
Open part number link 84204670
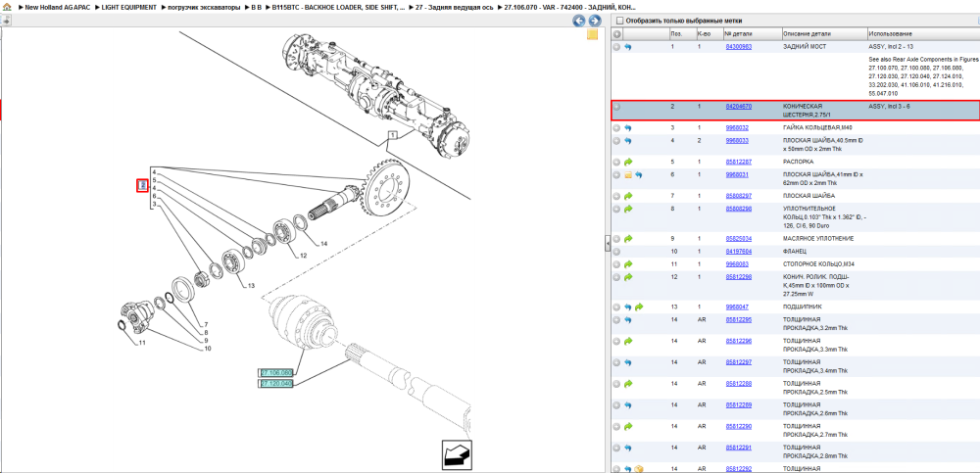click(738, 107)
